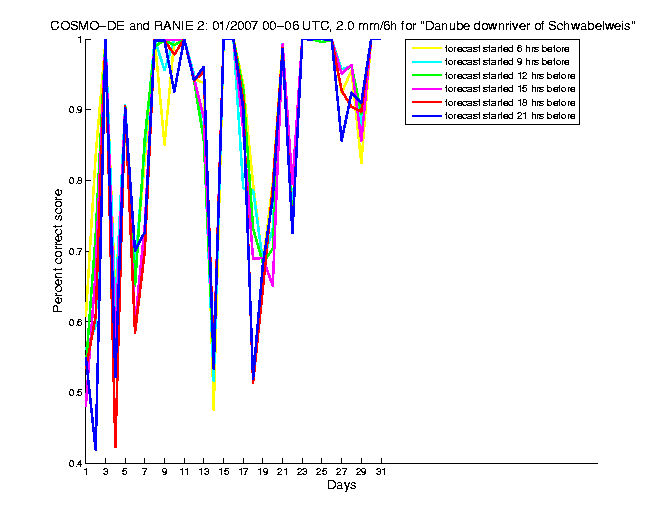Click the magenta line low point near day 20
The height and width of the screenshot is (520, 660).
pos(273,285)
